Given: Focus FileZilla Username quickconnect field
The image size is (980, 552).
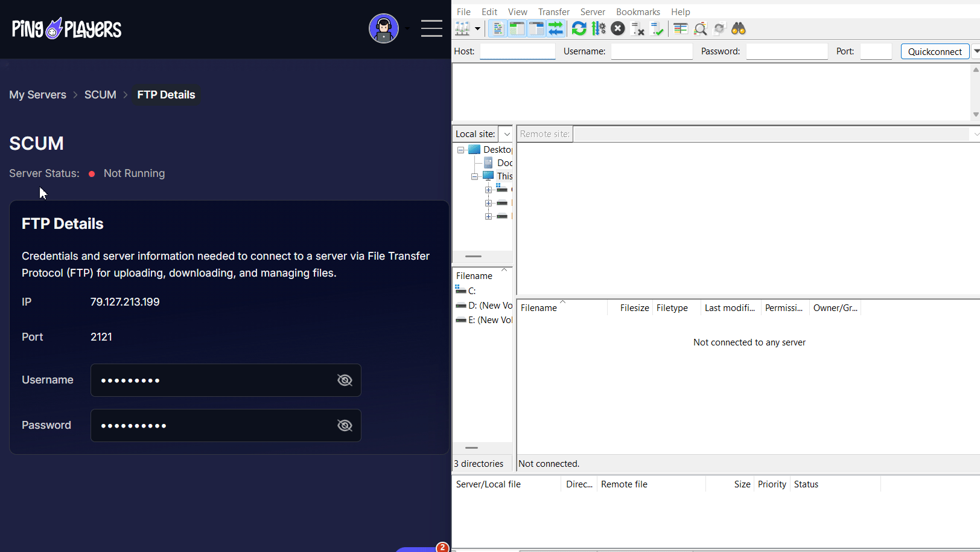Looking at the screenshot, I should pyautogui.click(x=652, y=51).
